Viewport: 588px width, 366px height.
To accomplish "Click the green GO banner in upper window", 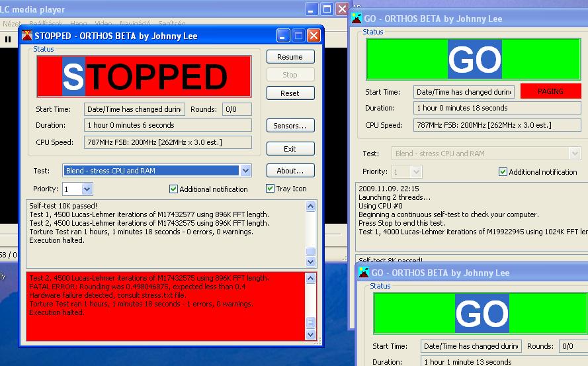I will [x=474, y=59].
